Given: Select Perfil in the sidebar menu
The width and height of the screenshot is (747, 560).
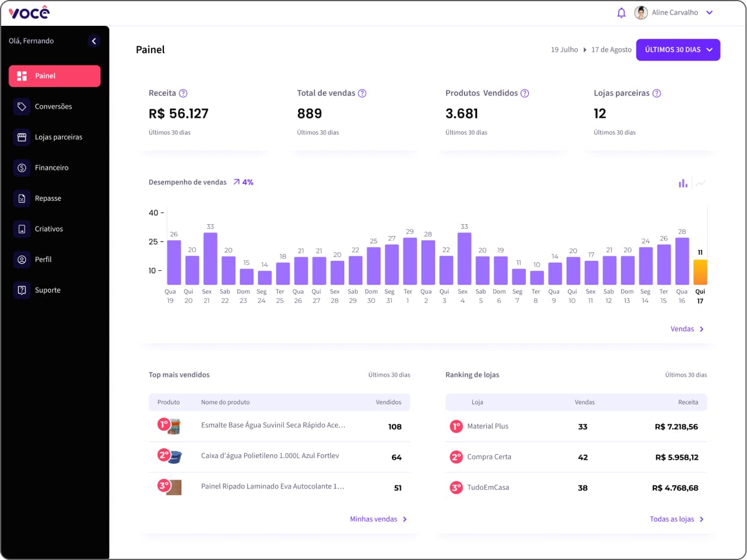Looking at the screenshot, I should click(43, 260).
